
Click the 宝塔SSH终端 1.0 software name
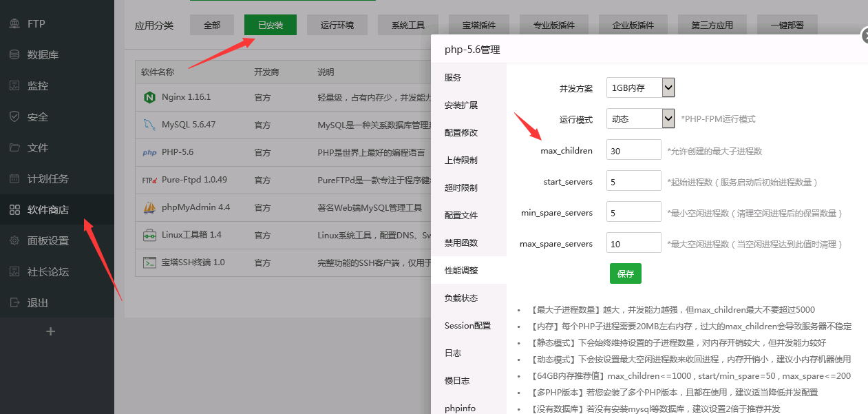coord(193,262)
